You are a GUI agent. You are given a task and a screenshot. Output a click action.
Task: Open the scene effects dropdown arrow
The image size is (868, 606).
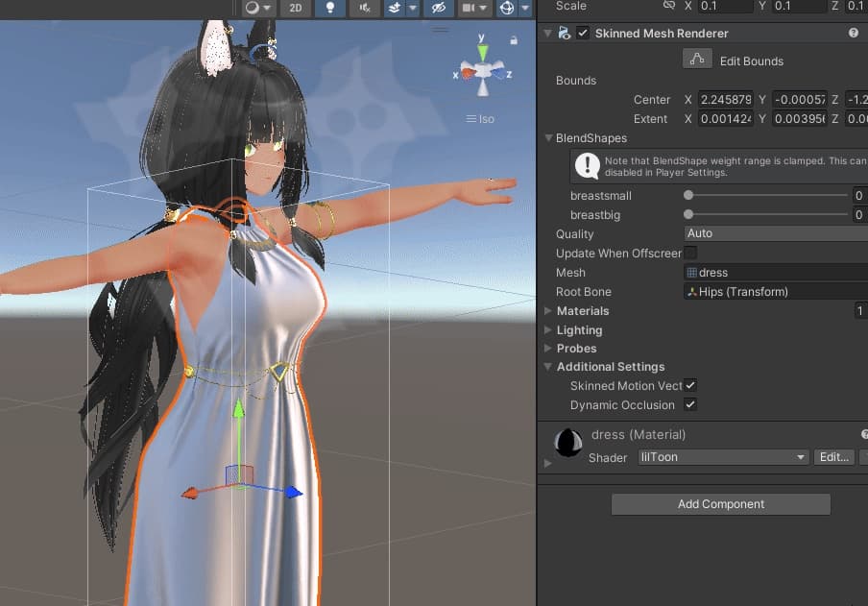[413, 8]
